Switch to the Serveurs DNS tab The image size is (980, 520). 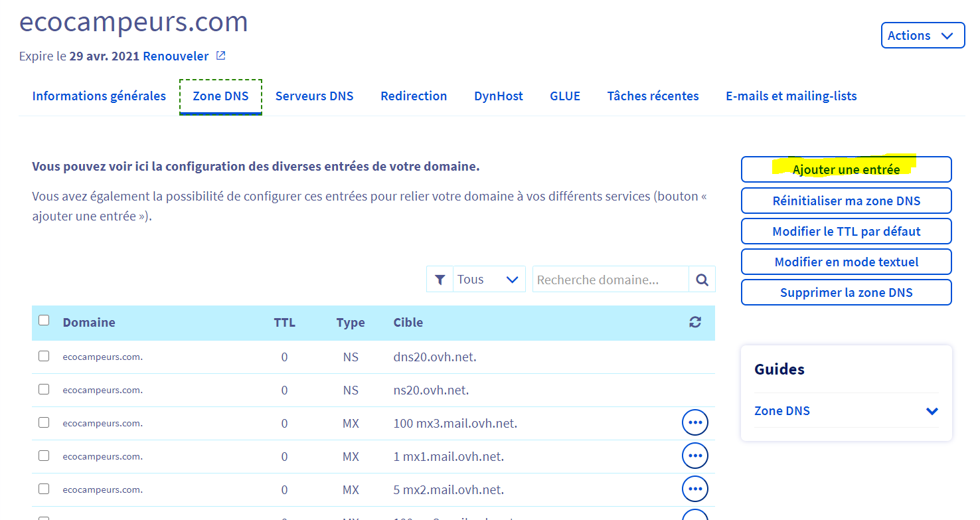click(x=314, y=96)
